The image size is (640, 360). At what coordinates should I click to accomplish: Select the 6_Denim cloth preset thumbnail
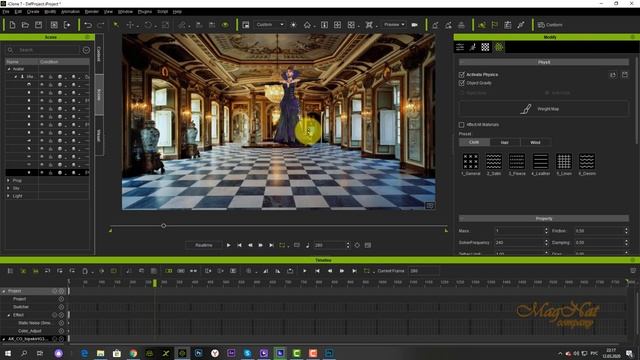pos(587,161)
